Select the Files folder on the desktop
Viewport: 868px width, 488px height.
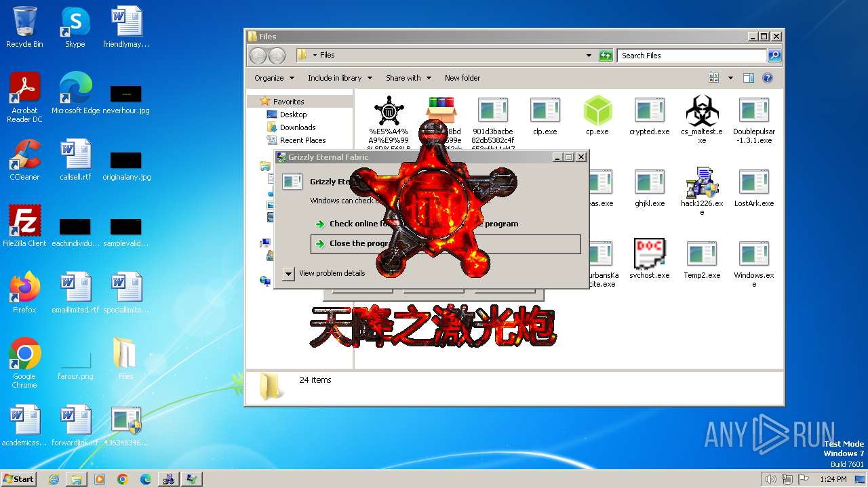(126, 359)
